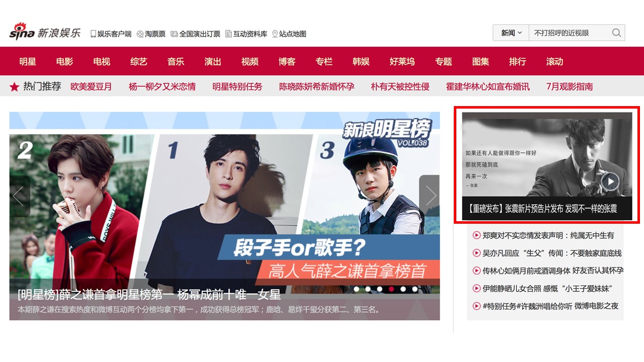Image resolution: width=644 pixels, height=362 pixels.
Task: Go to the 专题 navigation tab
Action: (443, 61)
